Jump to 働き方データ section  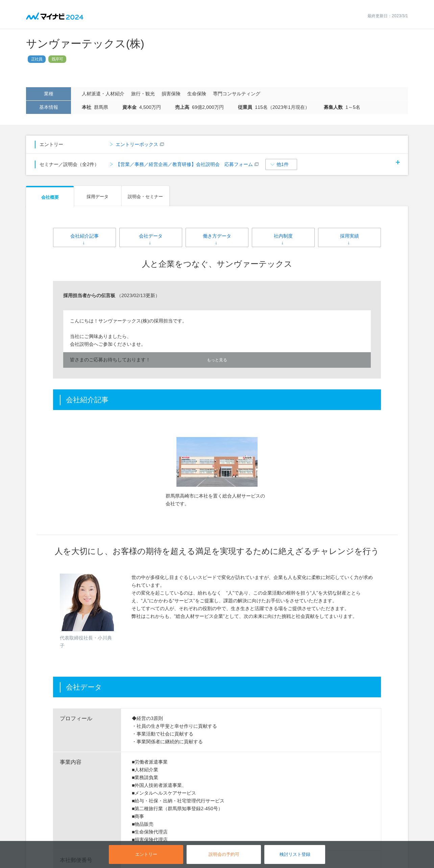[217, 237]
